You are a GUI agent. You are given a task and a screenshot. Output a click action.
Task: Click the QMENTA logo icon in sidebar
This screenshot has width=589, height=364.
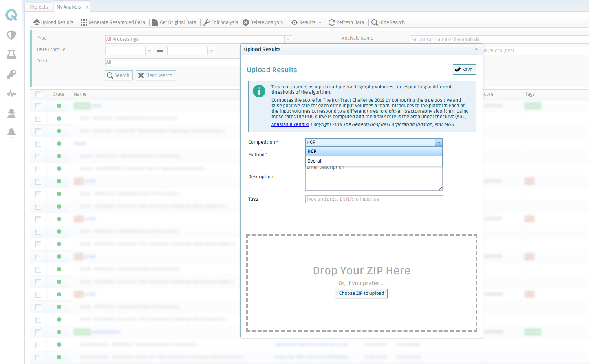point(11,15)
